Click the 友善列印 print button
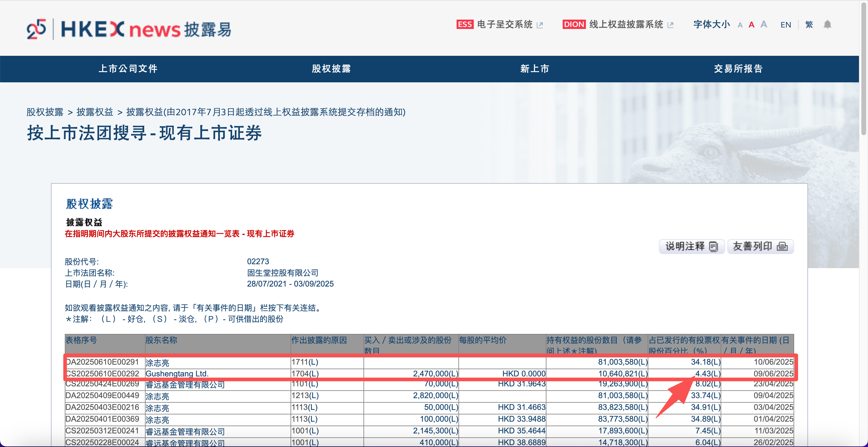 coord(760,246)
